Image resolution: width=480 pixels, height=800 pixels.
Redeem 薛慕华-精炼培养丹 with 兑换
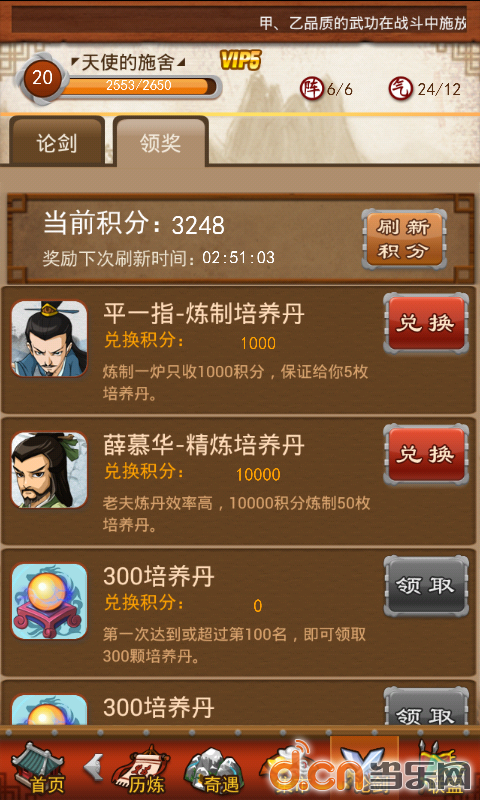(x=426, y=455)
